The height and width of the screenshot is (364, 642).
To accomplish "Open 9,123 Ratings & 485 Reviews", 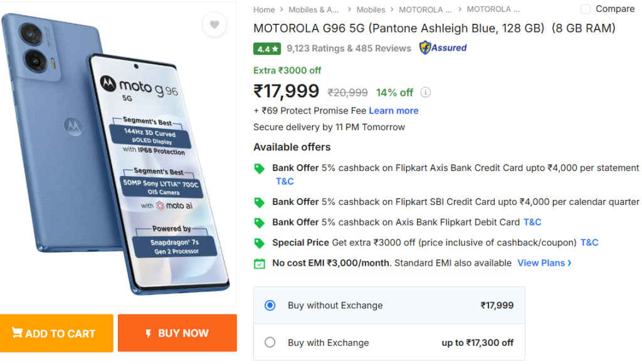I will pyautogui.click(x=347, y=48).
